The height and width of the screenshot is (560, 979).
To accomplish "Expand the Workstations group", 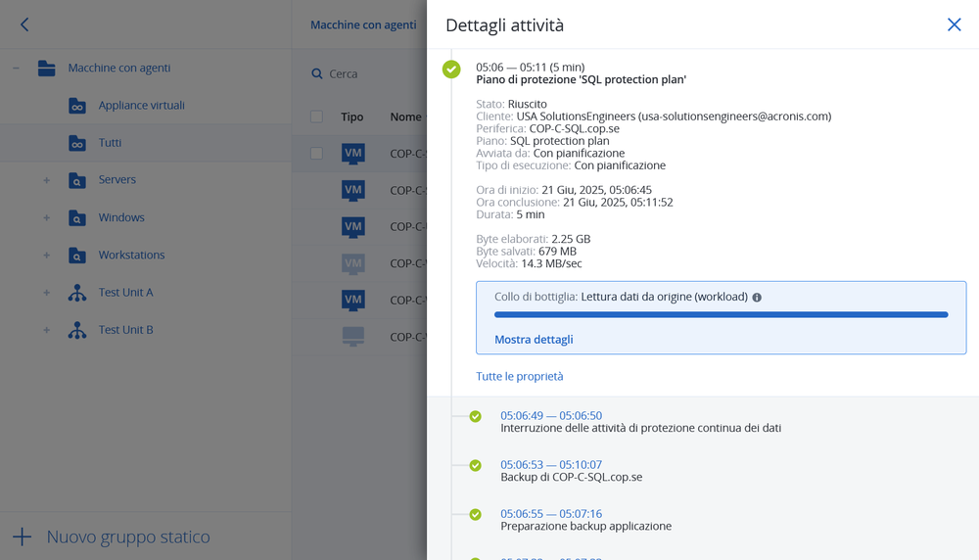I will tap(46, 256).
